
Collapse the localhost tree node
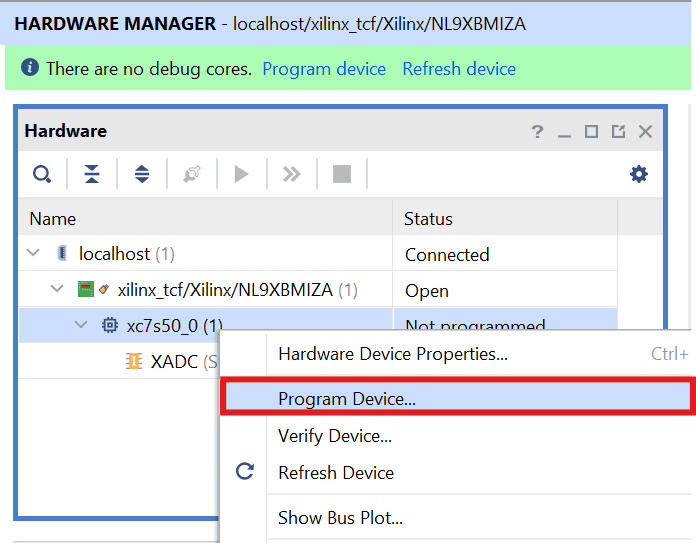(35, 254)
